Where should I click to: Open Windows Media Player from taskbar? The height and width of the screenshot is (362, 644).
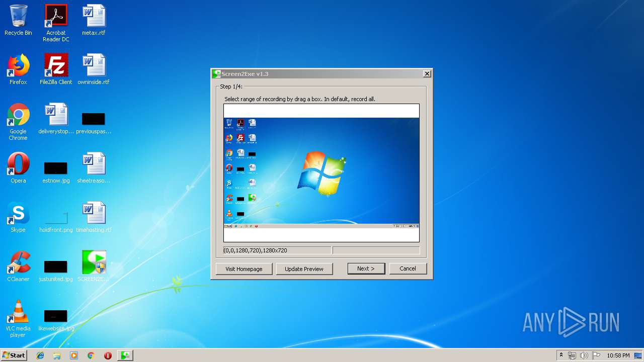point(74,355)
